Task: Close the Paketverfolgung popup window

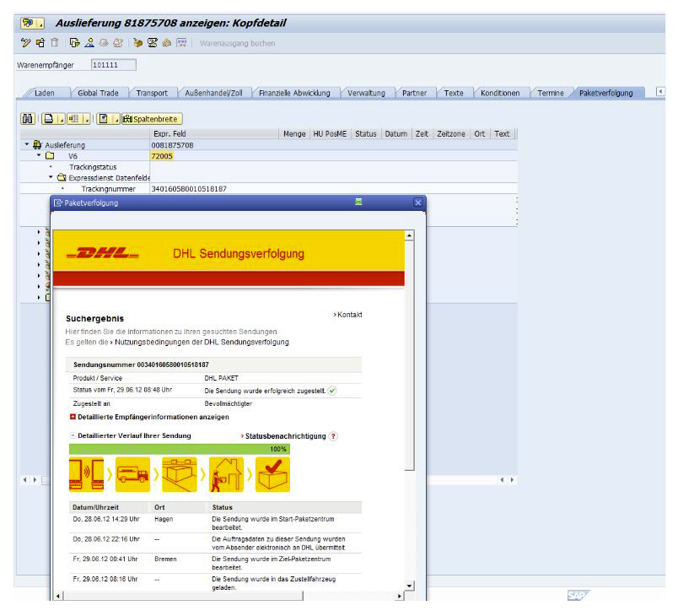Action: (417, 203)
